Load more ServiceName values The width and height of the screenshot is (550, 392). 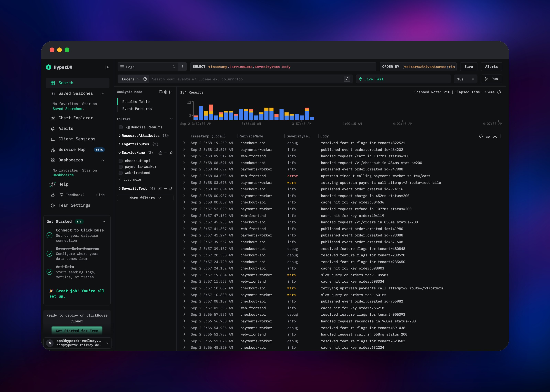click(132, 180)
